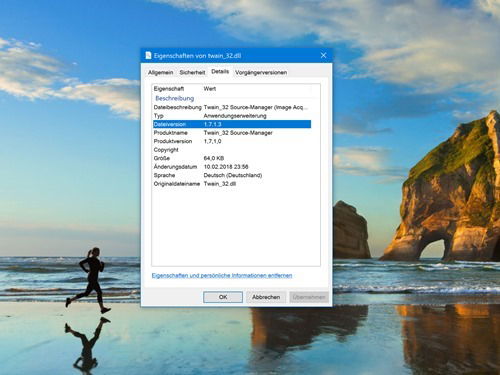The width and height of the screenshot is (500, 375).
Task: Open link to remove properties and personal information
Action: coord(222,275)
